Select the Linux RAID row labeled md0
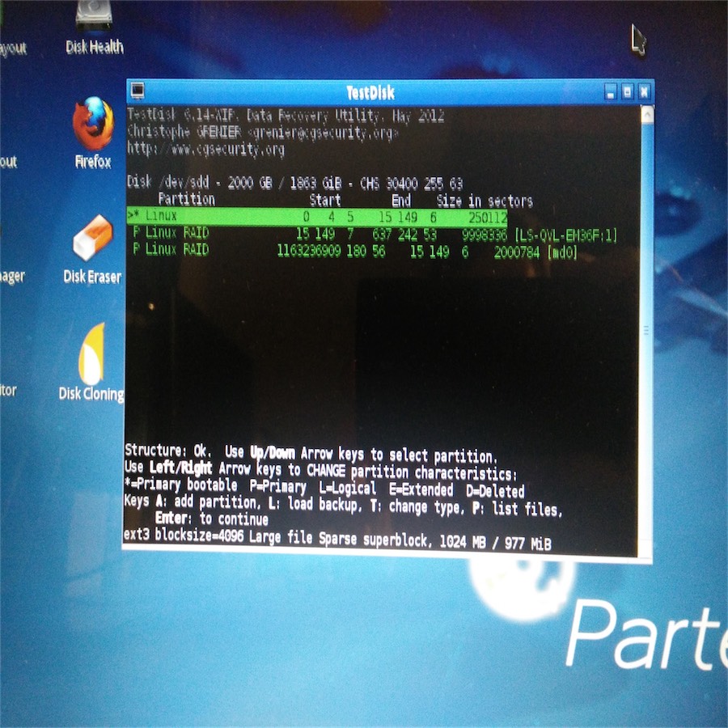This screenshot has width=728, height=728. [x=355, y=252]
